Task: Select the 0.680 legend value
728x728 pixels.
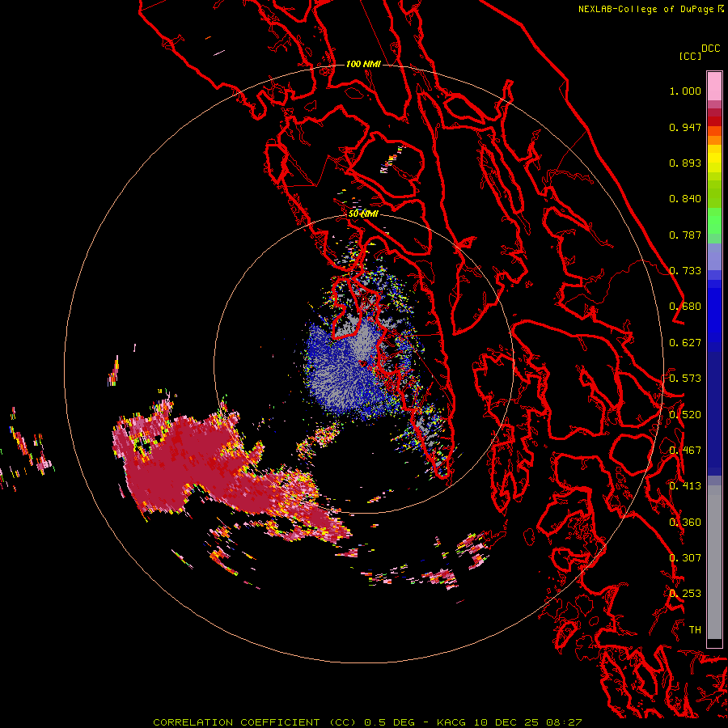Action: click(x=685, y=307)
